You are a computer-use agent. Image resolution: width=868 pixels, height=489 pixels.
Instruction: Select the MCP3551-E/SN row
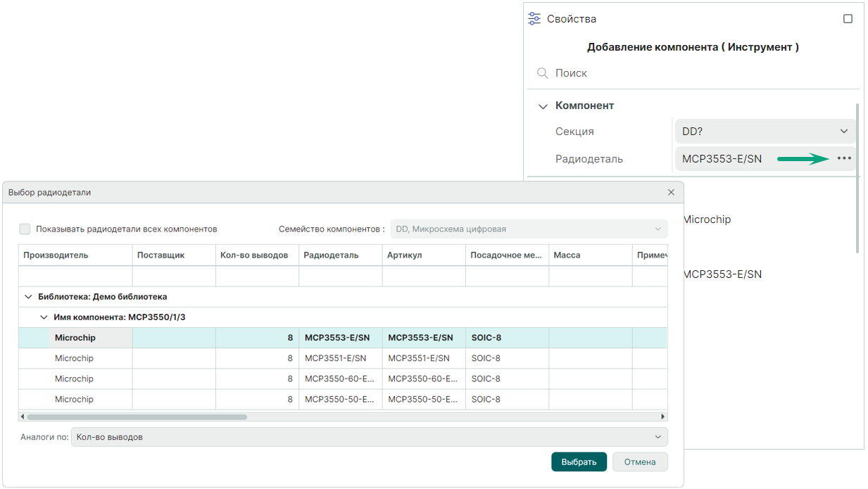pos(335,358)
